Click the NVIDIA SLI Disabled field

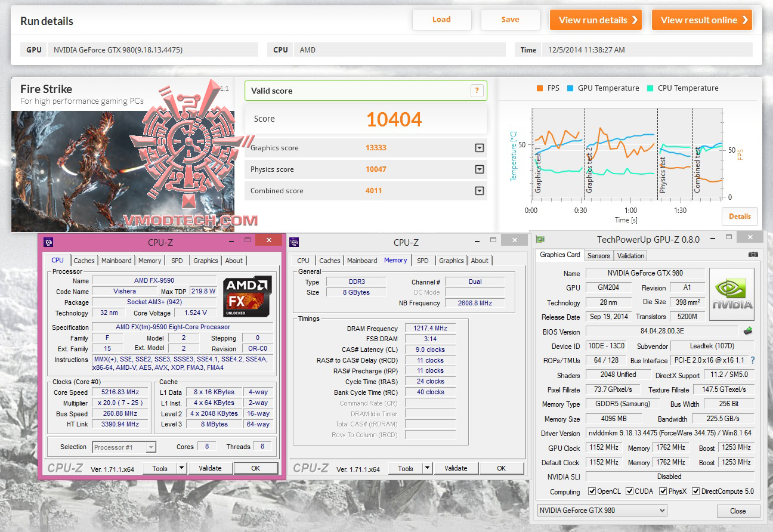[x=670, y=477]
